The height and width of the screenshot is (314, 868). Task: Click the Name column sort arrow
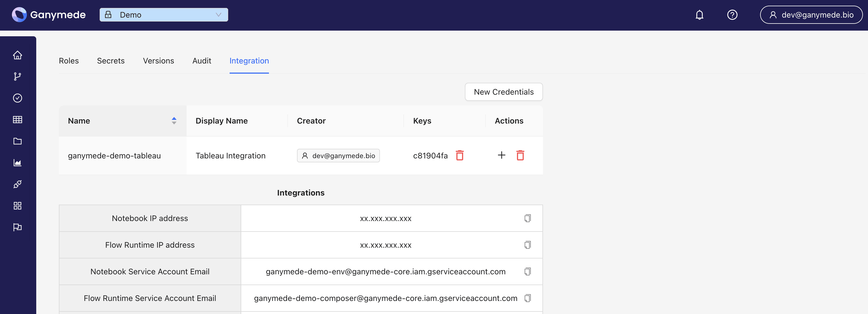(174, 121)
